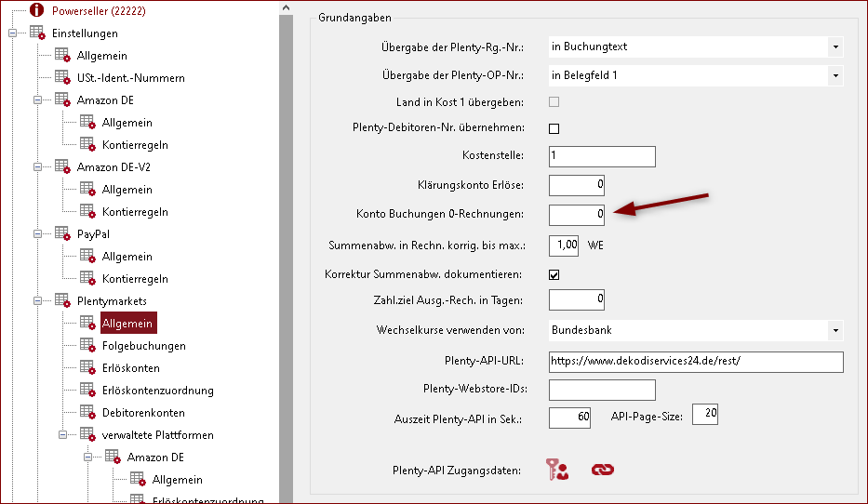Uncheck Korrektur Summenabw. dokumentieren
The width and height of the screenshot is (868, 504).
554,275
